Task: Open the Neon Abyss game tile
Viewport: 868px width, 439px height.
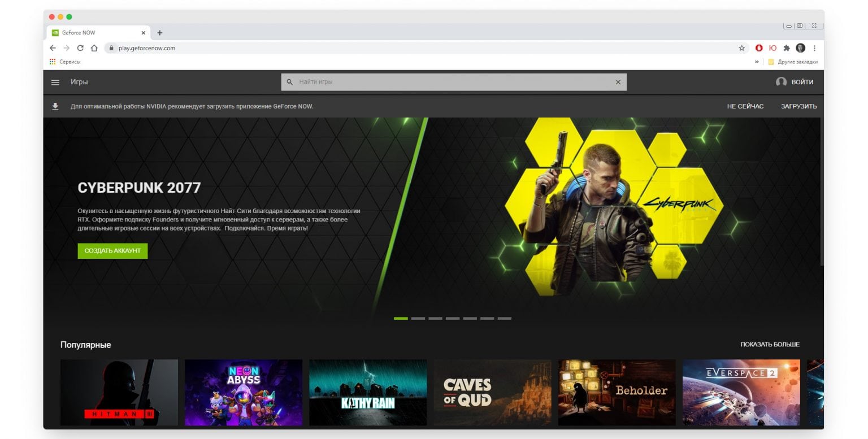Action: (244, 393)
